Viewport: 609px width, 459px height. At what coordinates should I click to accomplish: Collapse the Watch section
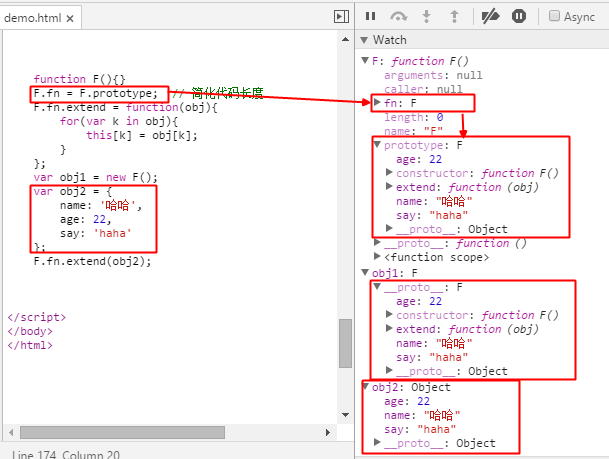pyautogui.click(x=365, y=40)
